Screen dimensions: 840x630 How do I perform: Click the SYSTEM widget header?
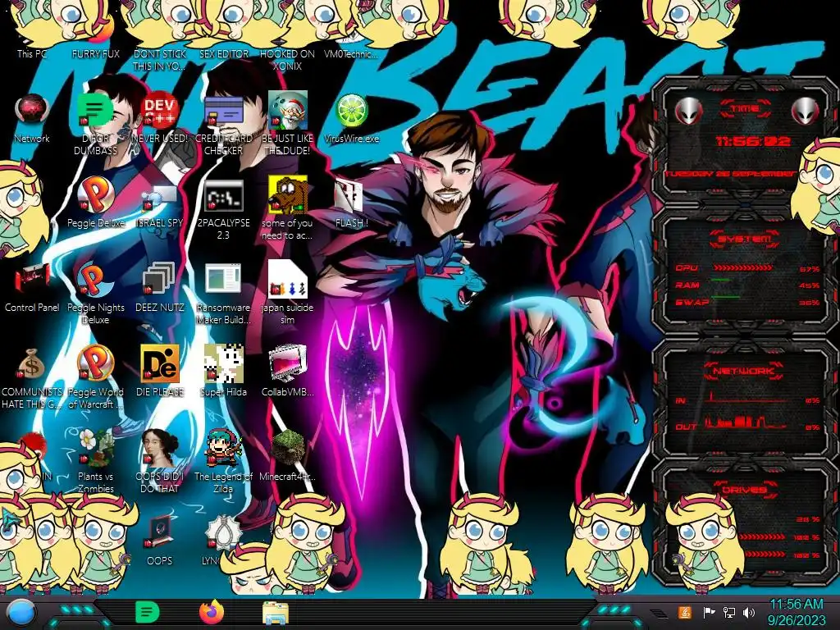tap(745, 239)
